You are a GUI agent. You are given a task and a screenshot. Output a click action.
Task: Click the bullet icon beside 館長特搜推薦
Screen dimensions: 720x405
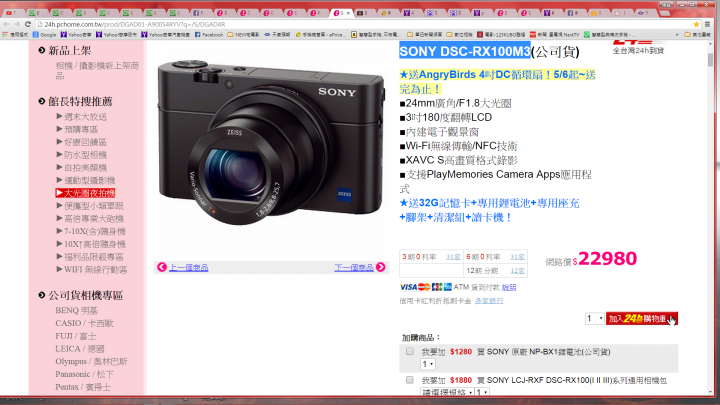click(42, 101)
